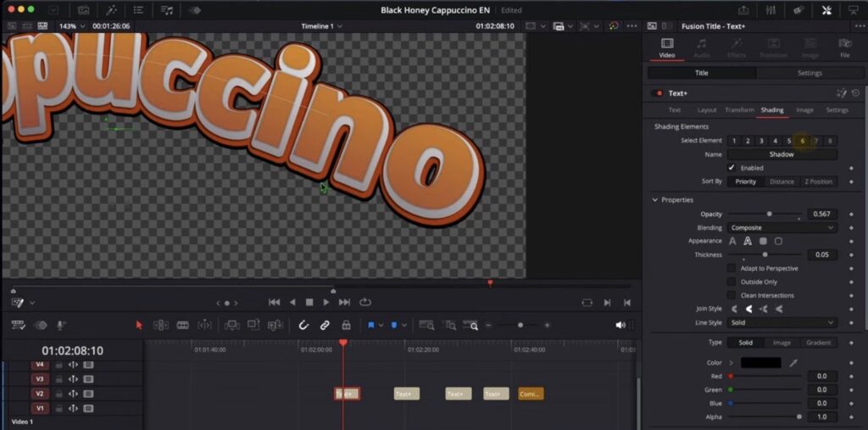Select shading element 6
Screen dimensions: 868x430
tap(802, 141)
